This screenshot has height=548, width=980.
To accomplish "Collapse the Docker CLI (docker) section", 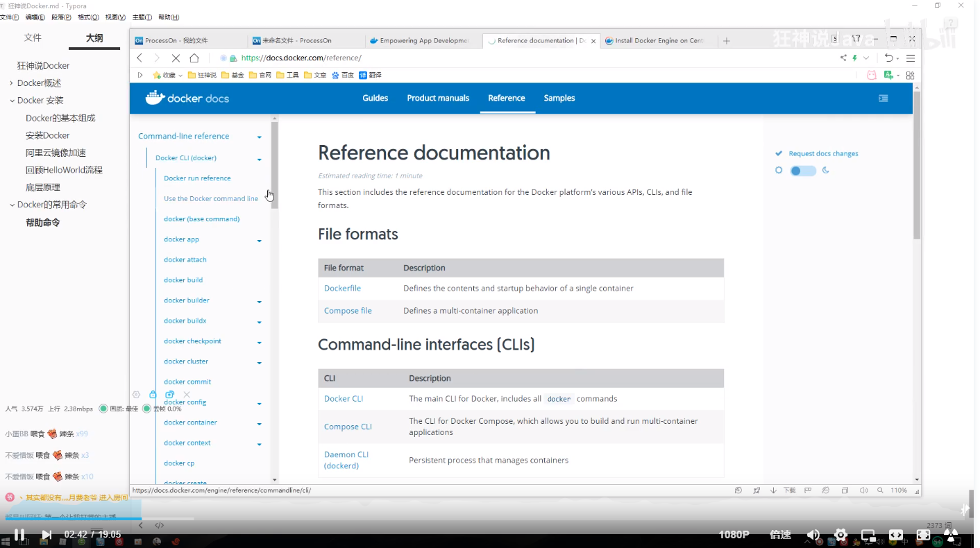I will click(x=259, y=160).
